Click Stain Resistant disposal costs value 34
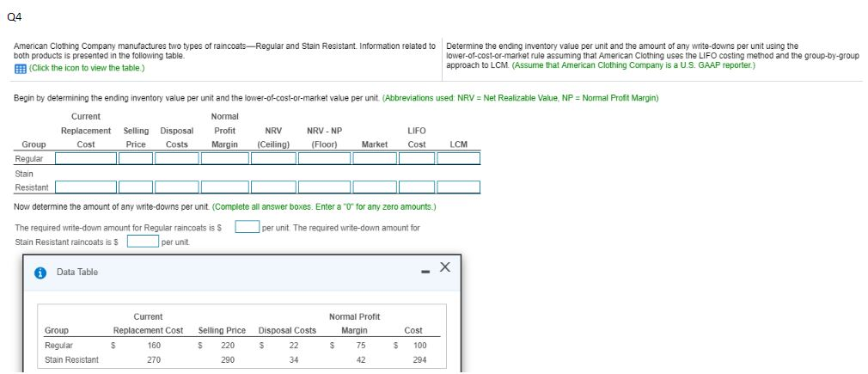The height and width of the screenshot is (374, 868). 294,359
